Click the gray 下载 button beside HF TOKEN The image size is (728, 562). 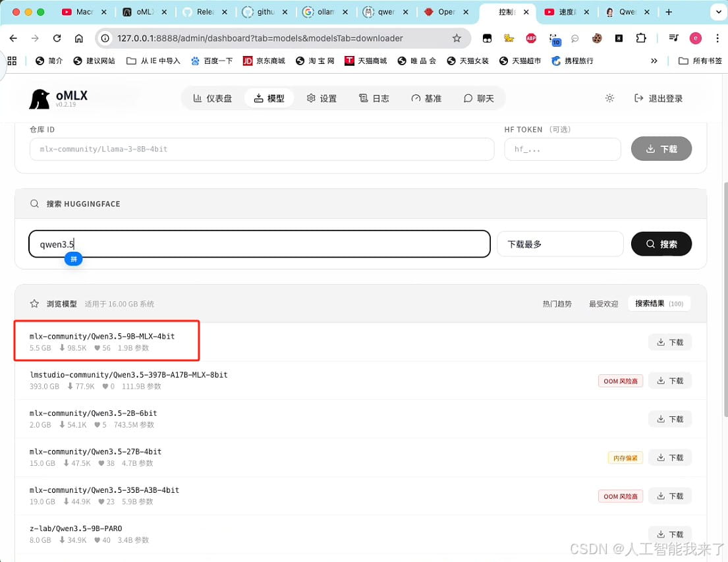[x=661, y=149]
